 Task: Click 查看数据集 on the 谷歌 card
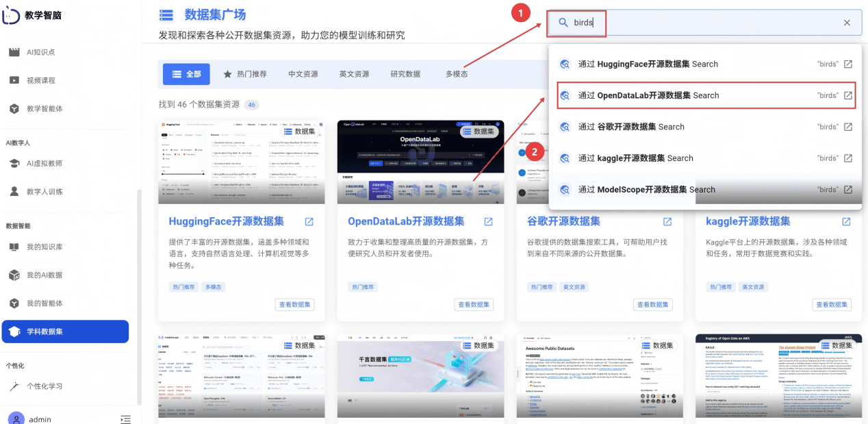653,305
